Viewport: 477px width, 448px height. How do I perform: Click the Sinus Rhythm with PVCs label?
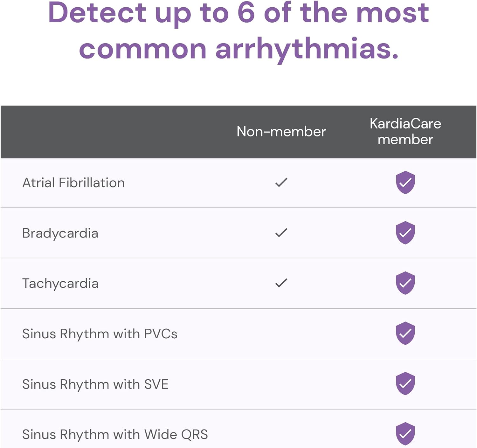pyautogui.click(x=100, y=334)
